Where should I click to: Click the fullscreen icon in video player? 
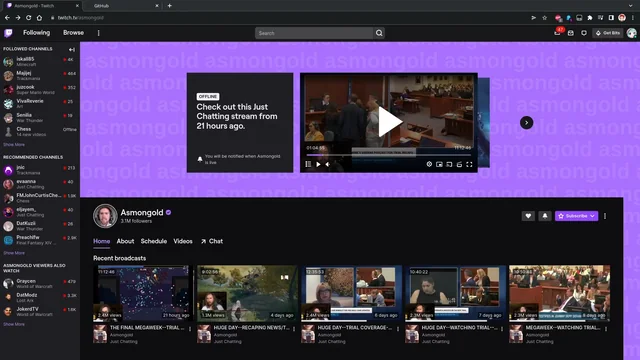pyautogui.click(x=469, y=164)
